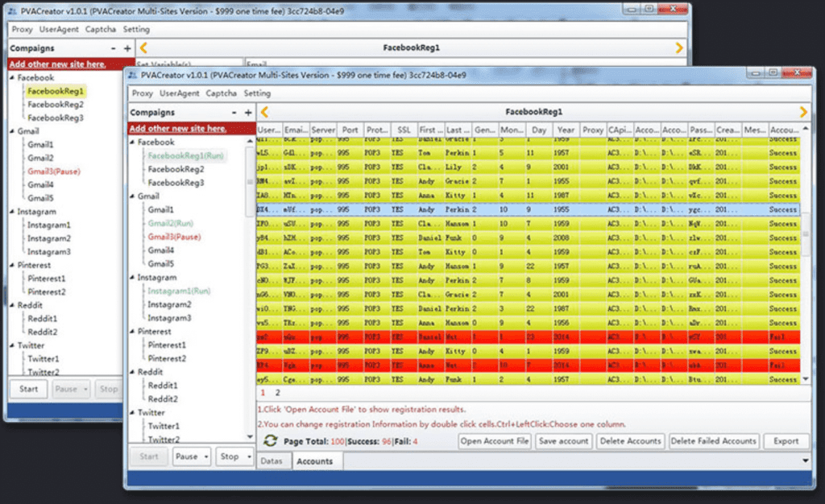825x504 pixels.
Task: Collapse the Gmail tree node in front window
Action: (132, 196)
